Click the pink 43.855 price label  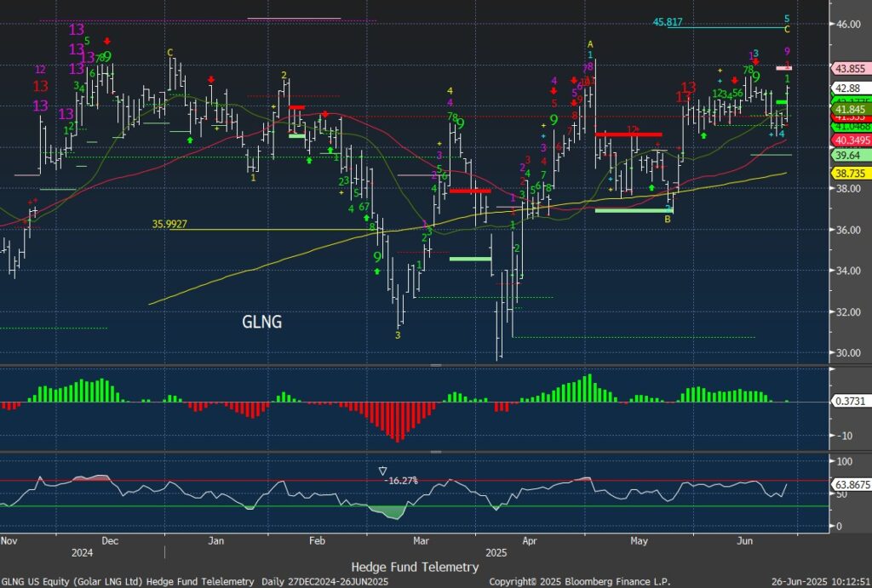851,68
